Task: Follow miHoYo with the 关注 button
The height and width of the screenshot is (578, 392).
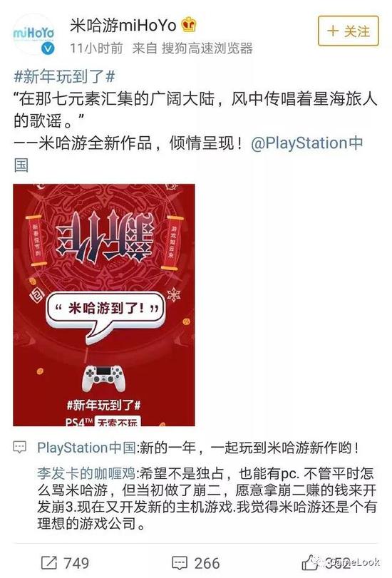Action: (x=348, y=31)
